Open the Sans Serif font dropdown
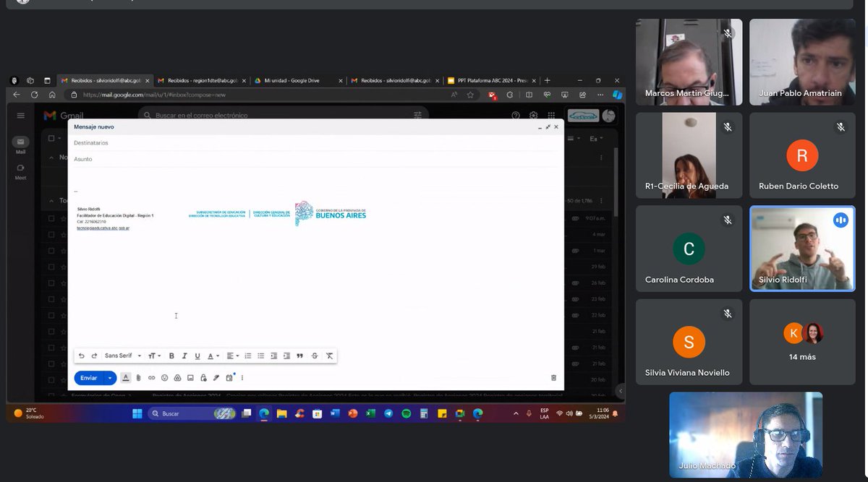This screenshot has width=868, height=482. 123,356
